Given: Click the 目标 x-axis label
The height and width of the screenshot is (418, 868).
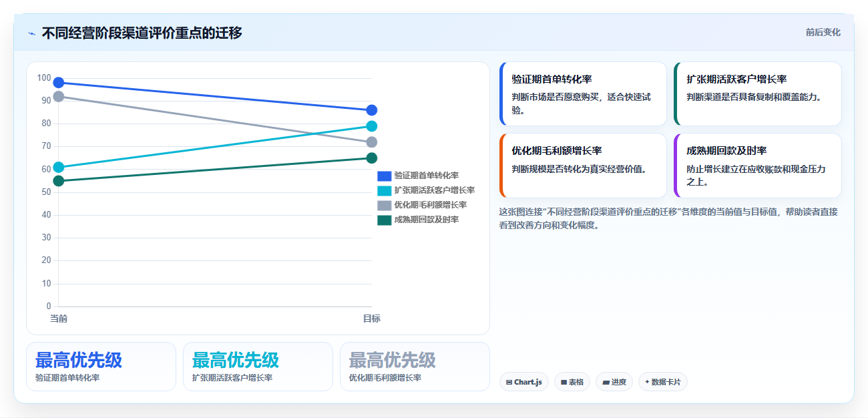Looking at the screenshot, I should [372, 319].
